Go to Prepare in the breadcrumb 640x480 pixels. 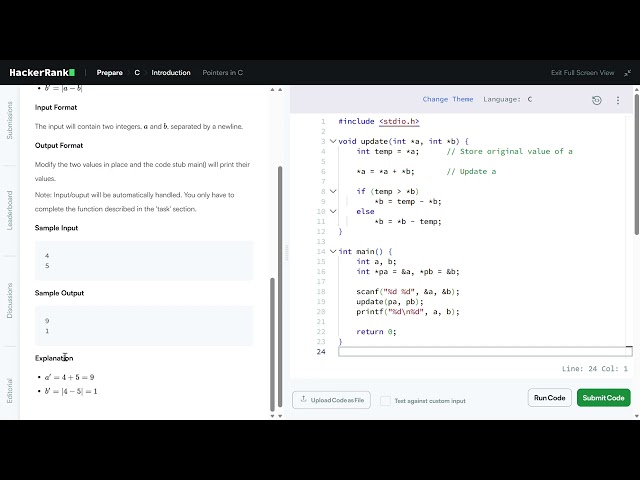click(109, 73)
